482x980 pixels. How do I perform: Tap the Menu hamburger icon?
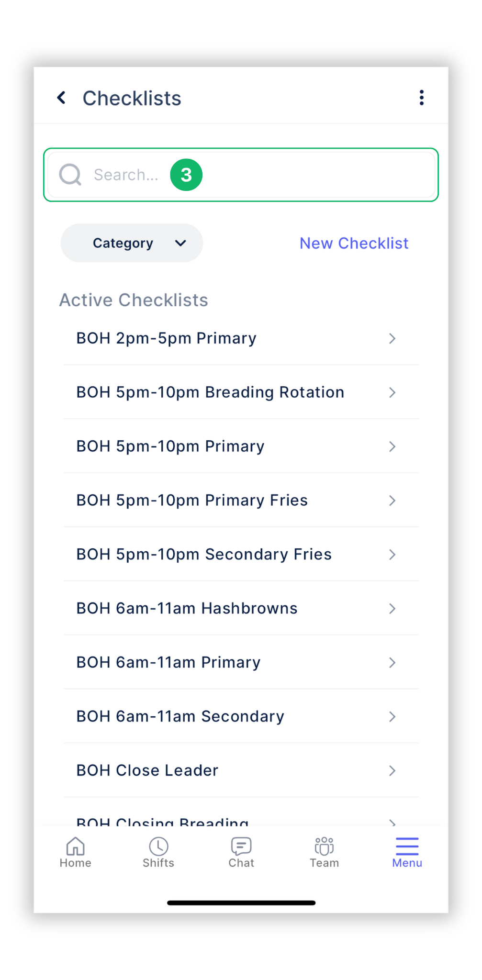406,852
